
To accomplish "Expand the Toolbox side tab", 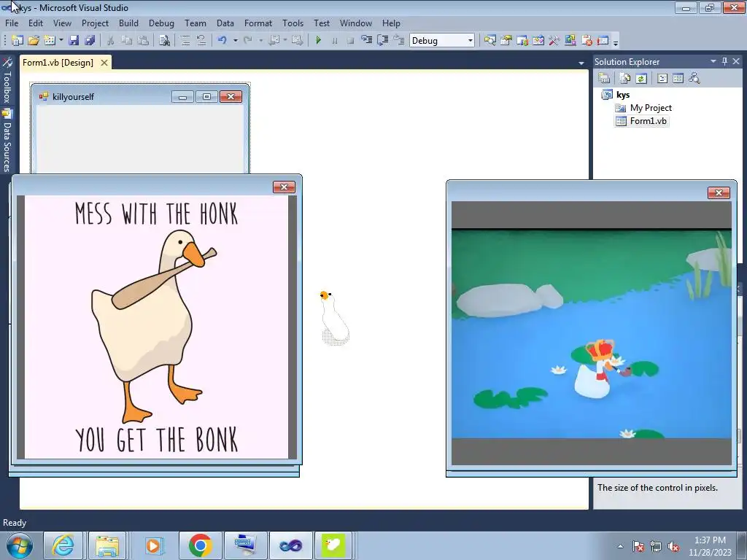I will 7,80.
